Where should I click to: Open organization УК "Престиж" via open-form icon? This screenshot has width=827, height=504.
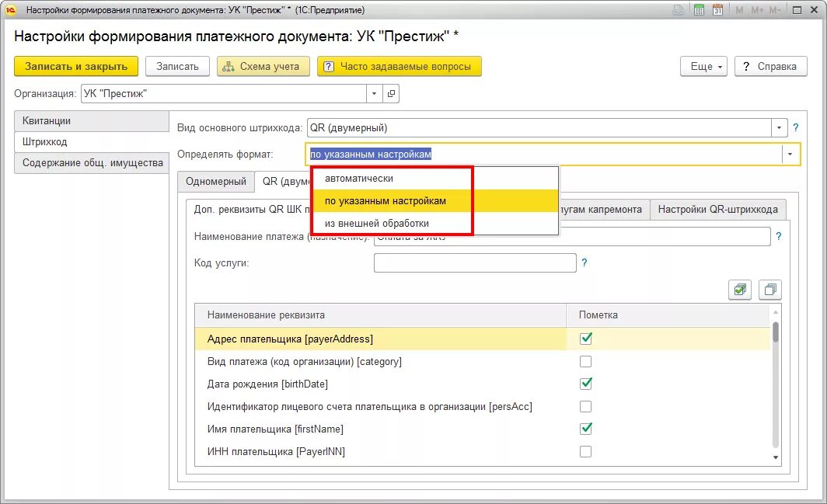point(391,93)
